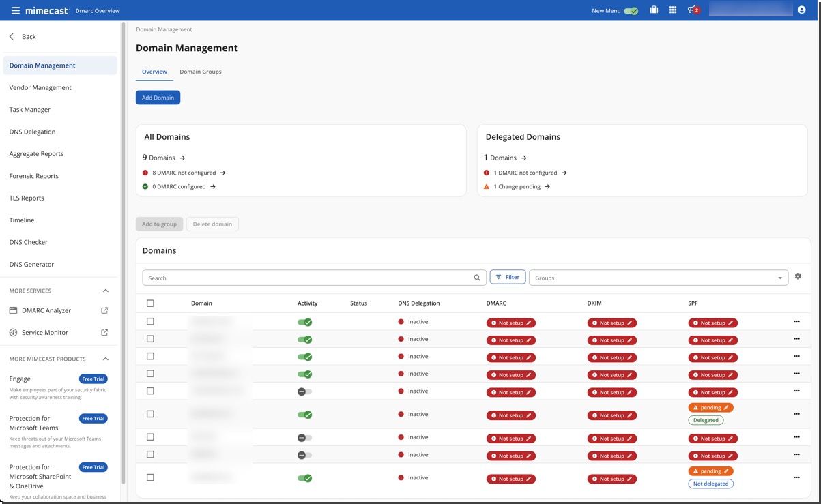Open three-dot menu of Not delegated row

(x=796, y=477)
